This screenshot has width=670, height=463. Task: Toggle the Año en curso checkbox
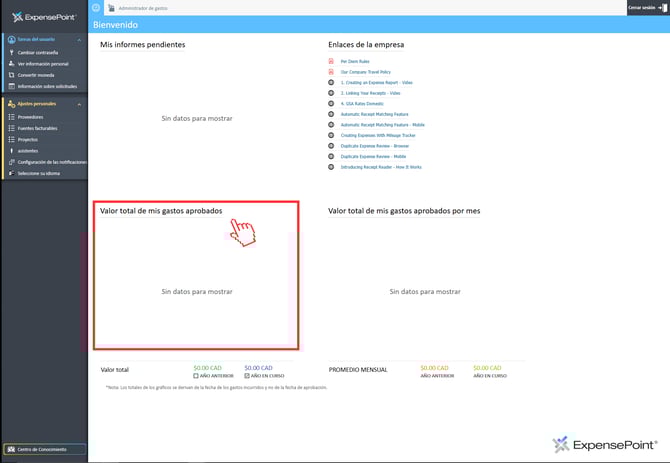[247, 375]
